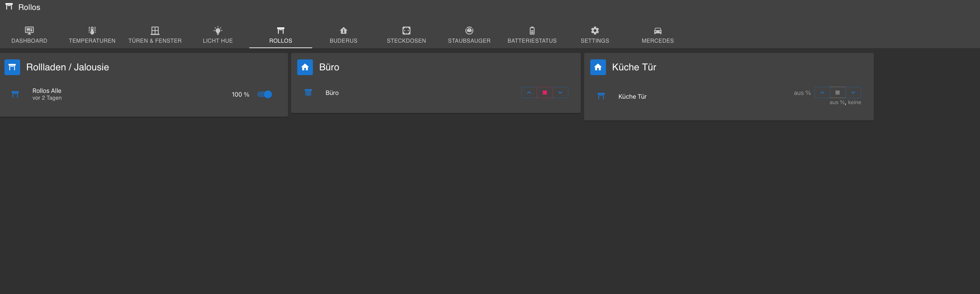Switch to the Temperaturen tab

click(92, 34)
